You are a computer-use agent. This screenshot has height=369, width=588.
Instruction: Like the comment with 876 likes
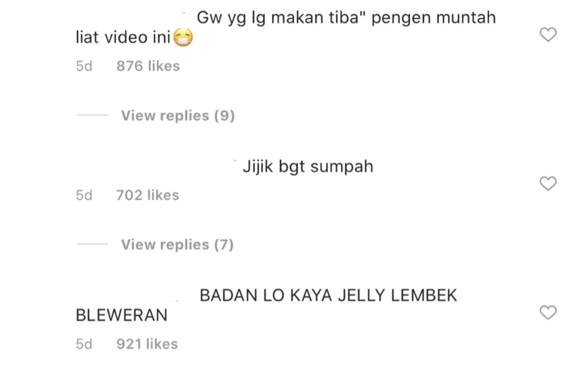(x=548, y=35)
